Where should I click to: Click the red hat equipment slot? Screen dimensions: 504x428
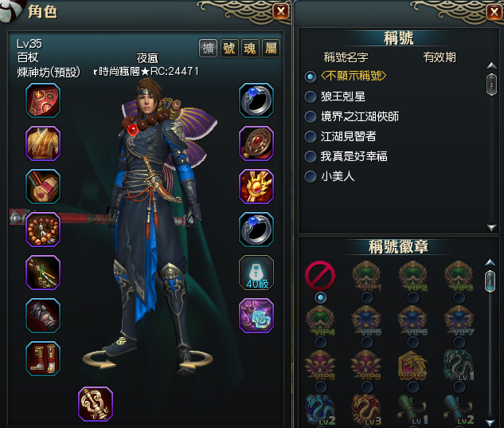pos(43,100)
